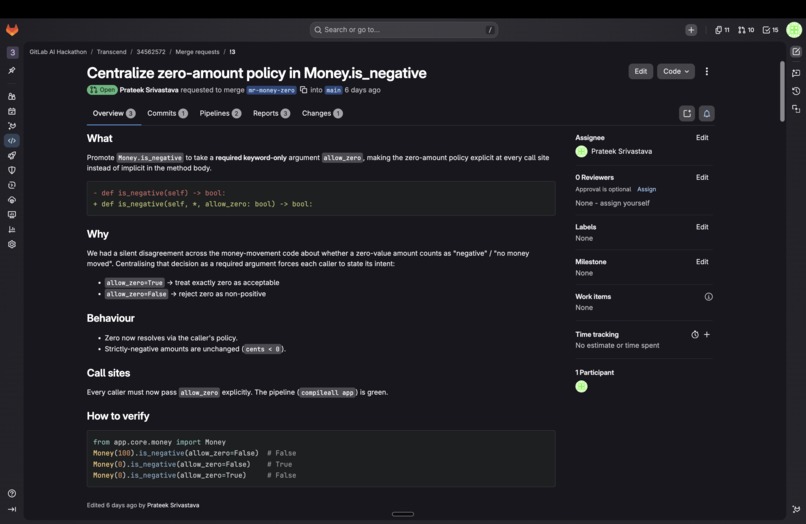Pin the sidebar using the pin icon
This screenshot has height=524, width=806.
(x=12, y=70)
